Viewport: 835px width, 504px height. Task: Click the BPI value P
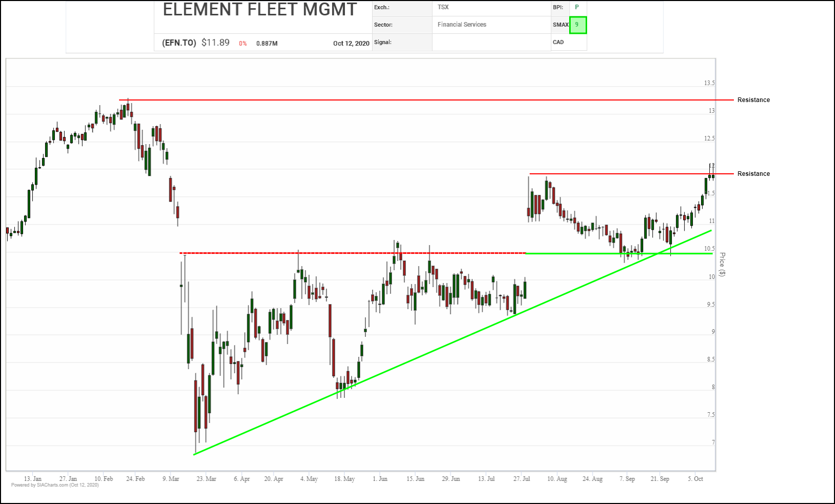tap(577, 7)
